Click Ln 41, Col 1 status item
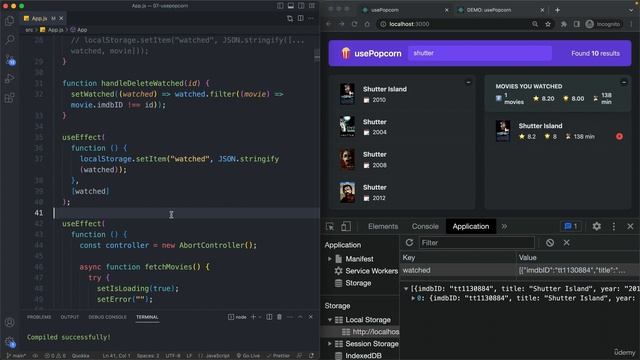640x360 pixels. pyautogui.click(x=116, y=356)
